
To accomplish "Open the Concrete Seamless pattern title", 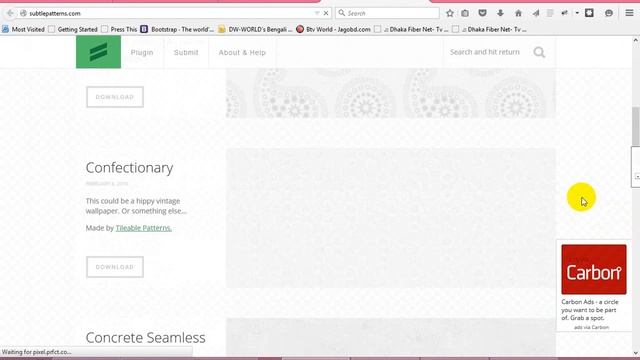I will click(146, 338).
